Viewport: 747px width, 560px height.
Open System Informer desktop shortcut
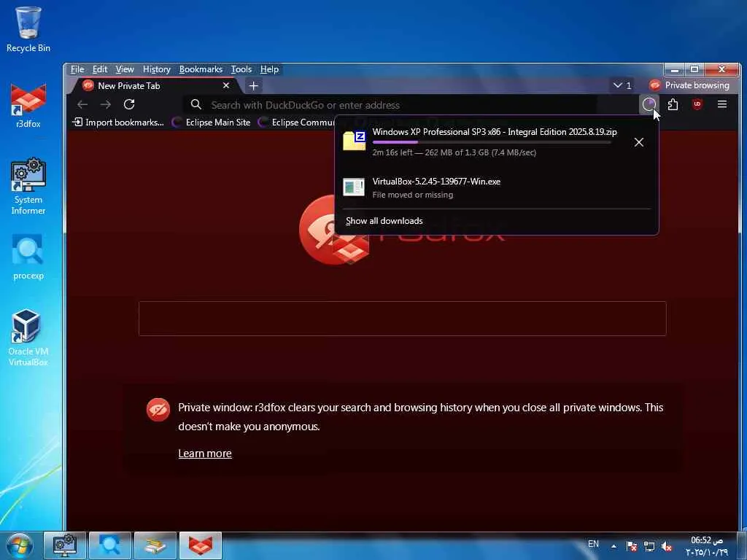click(28, 187)
